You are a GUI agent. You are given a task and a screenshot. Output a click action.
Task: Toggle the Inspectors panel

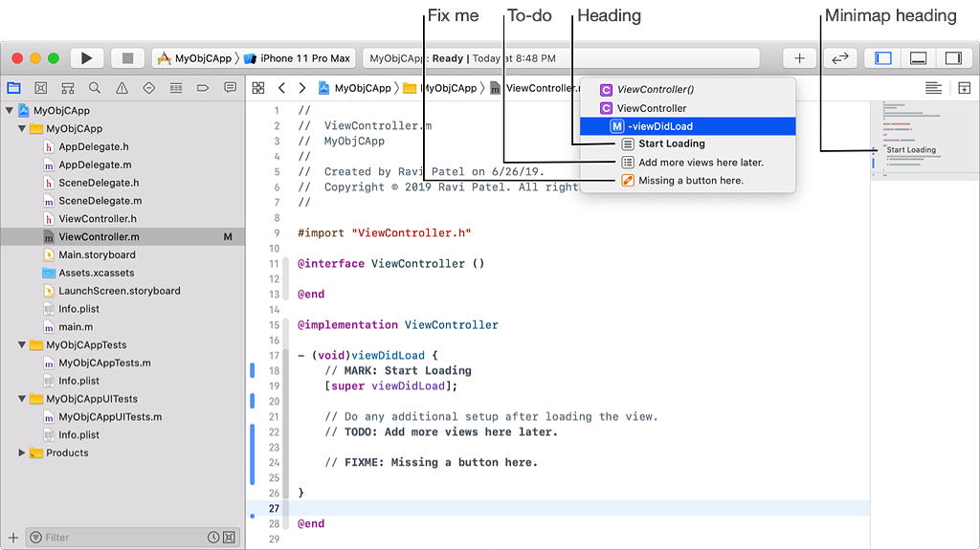click(953, 58)
